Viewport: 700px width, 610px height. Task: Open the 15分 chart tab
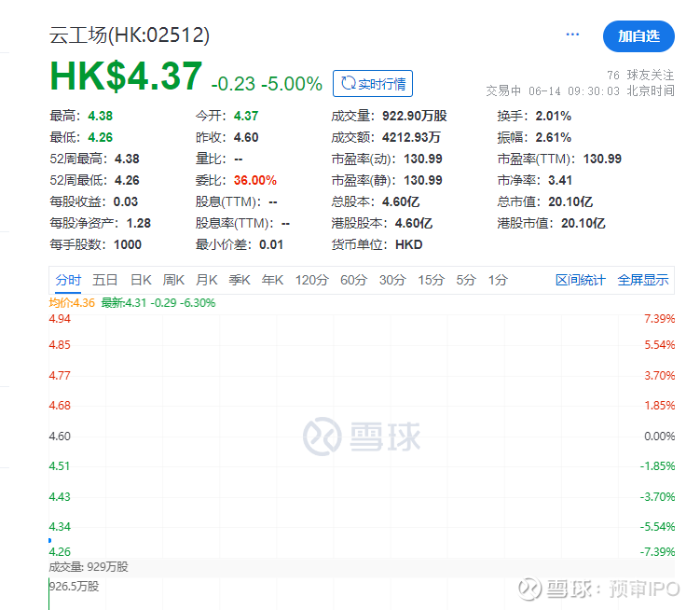(x=432, y=280)
